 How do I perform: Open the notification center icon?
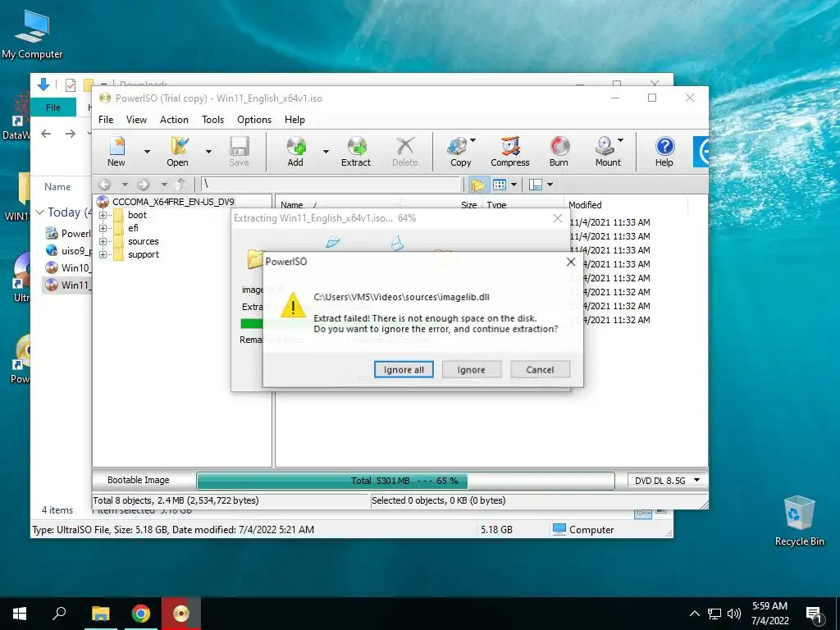pos(814,614)
